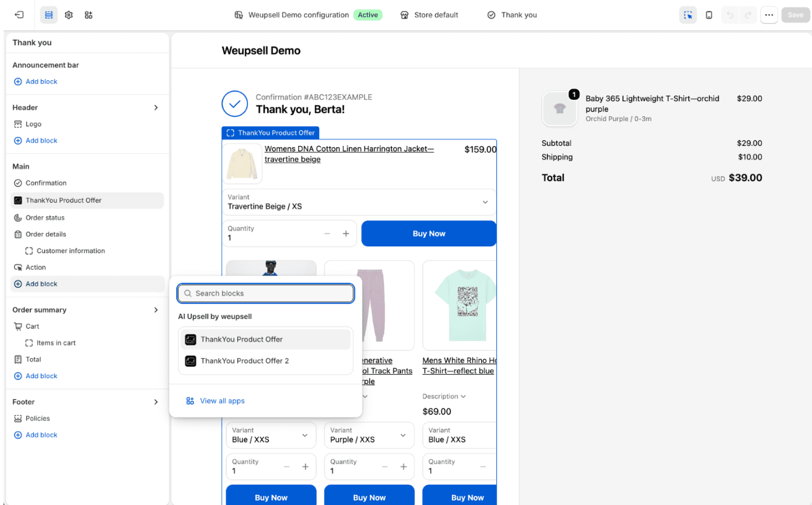Screen dimensions: 812x505
Task: Open the Travertine Beige / XS variant dropdown
Action: [x=359, y=202]
